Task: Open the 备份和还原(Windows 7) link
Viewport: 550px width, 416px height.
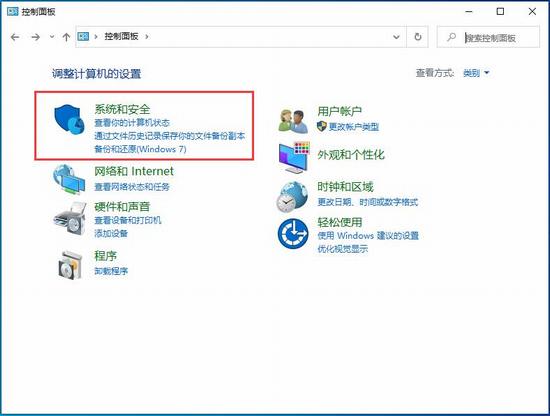Action: tap(140, 149)
